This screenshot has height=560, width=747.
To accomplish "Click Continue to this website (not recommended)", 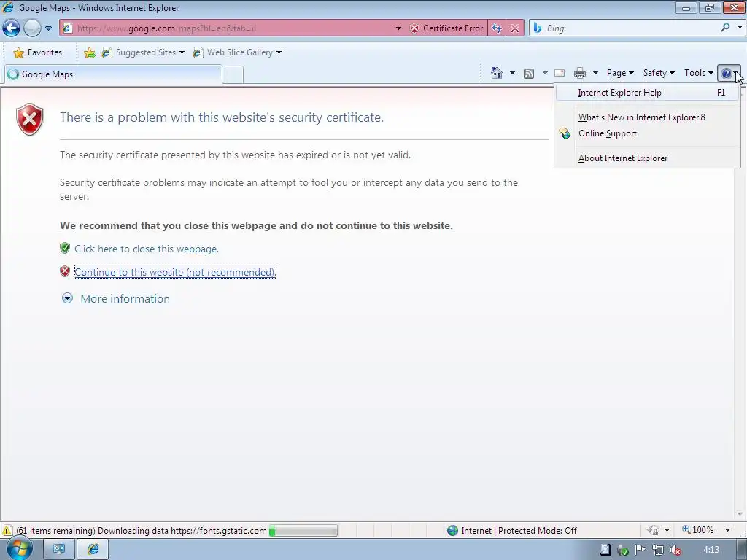I will (x=175, y=272).
